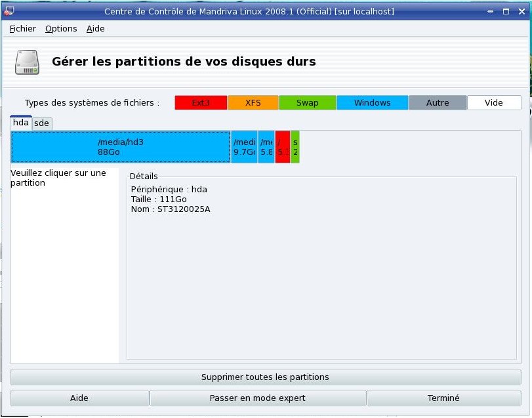532x418 pixels.
Task: Click Supprimer toutes les partitions
Action: (265, 377)
